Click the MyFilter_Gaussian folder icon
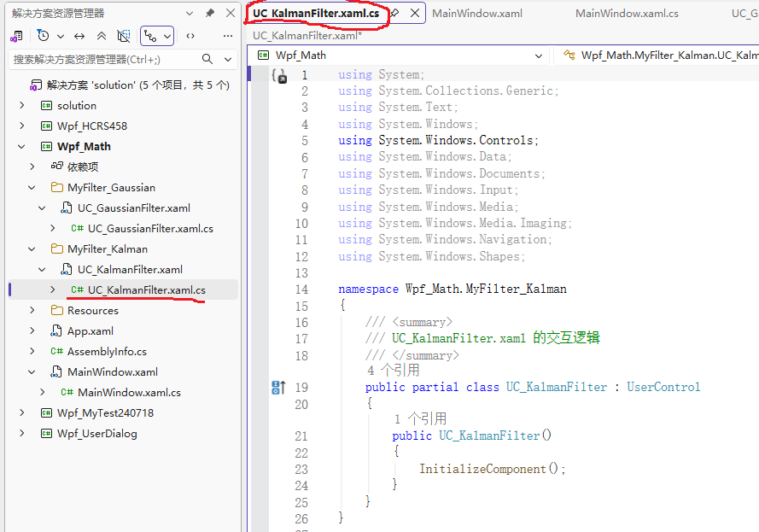The width and height of the screenshot is (759, 532). tap(56, 187)
